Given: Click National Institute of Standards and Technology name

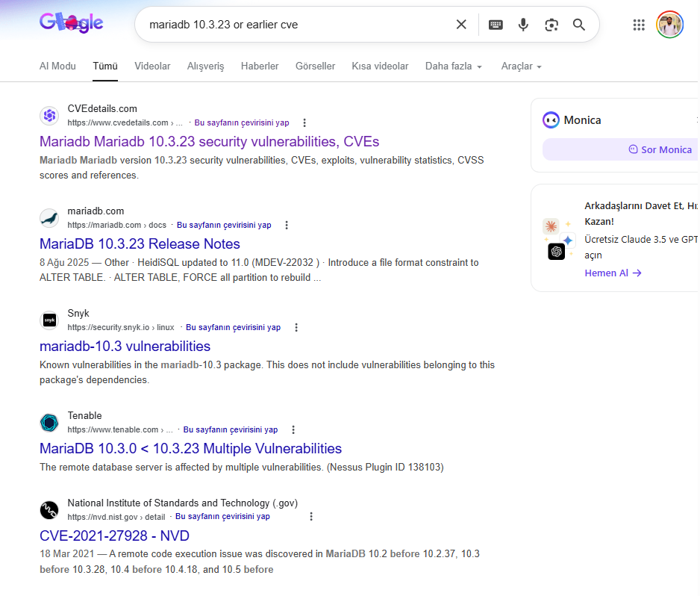Looking at the screenshot, I should point(183,503).
